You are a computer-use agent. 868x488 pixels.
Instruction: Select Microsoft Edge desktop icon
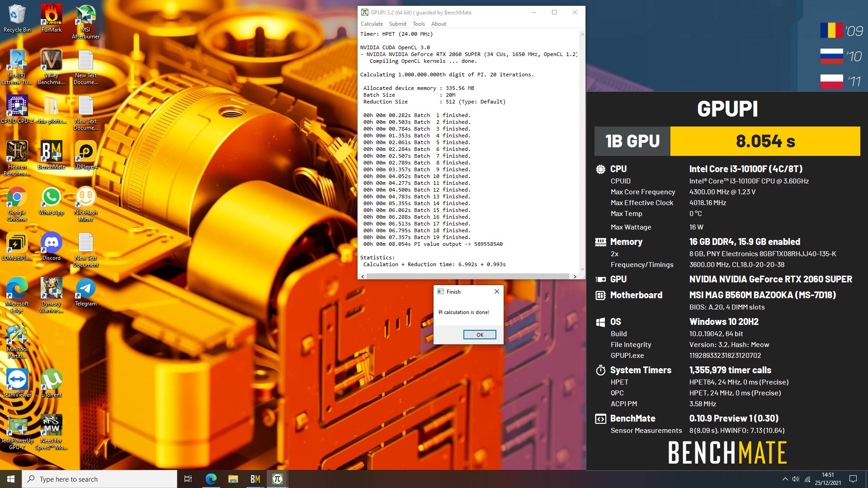pos(17,295)
